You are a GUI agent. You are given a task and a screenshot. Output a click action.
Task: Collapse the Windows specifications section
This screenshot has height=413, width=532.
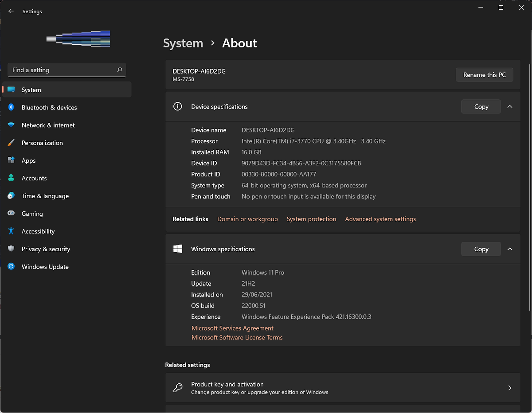click(510, 249)
